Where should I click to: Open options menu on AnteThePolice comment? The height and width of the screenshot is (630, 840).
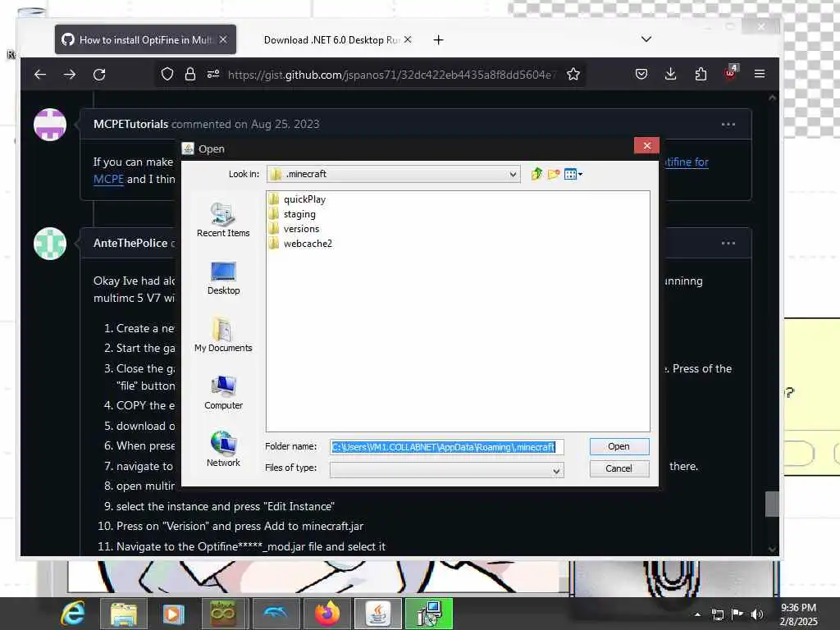pos(728,243)
